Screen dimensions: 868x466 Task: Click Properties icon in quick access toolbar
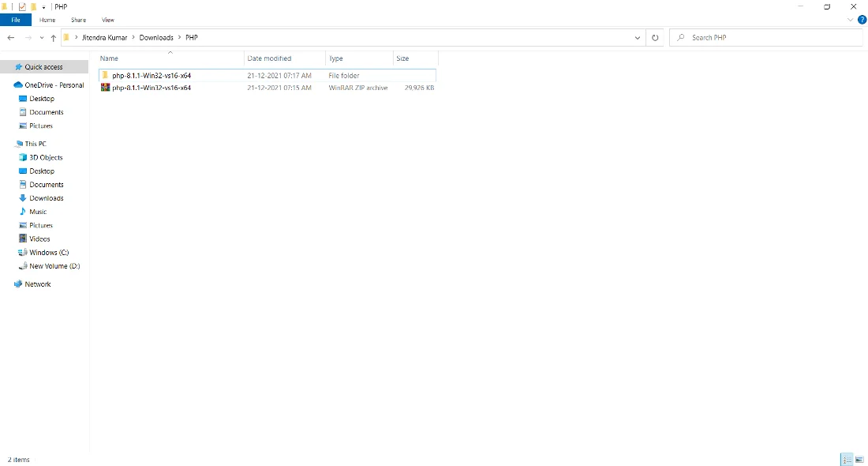tap(22, 6)
